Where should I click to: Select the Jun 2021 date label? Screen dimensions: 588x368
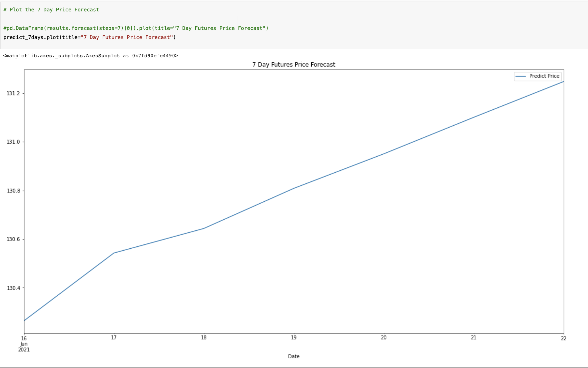point(24,347)
